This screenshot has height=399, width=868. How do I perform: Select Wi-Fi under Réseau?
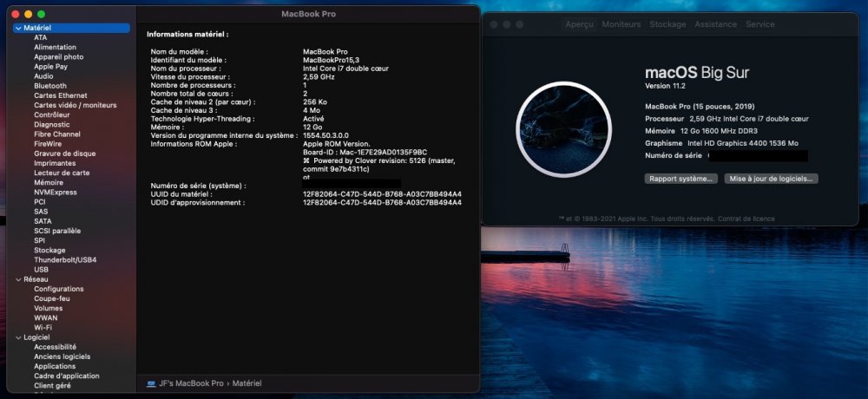pos(43,328)
